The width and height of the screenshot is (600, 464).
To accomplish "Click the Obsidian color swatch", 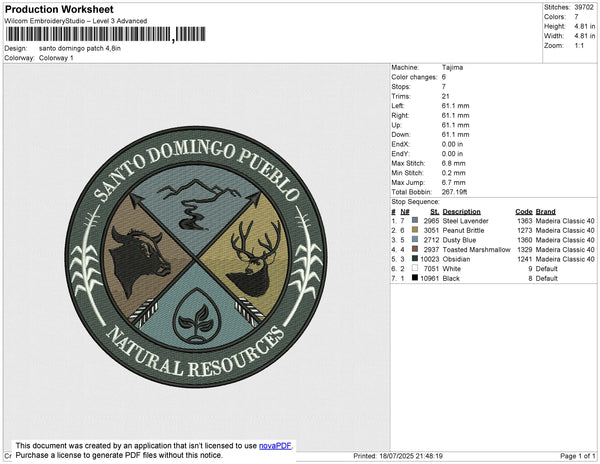I will (x=415, y=259).
